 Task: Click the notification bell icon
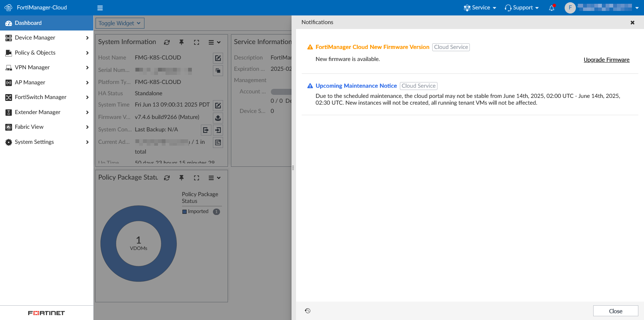point(551,8)
